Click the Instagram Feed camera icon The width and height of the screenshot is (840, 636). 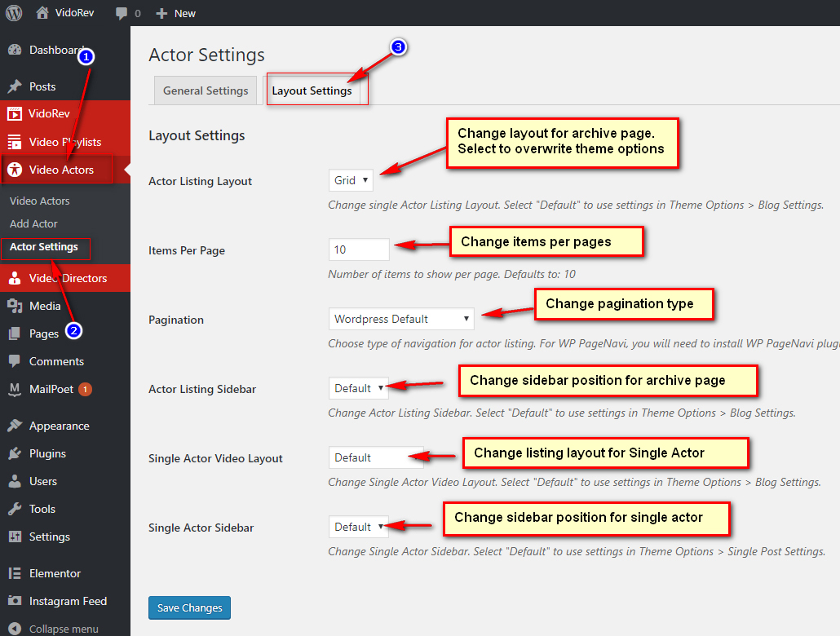tap(15, 601)
